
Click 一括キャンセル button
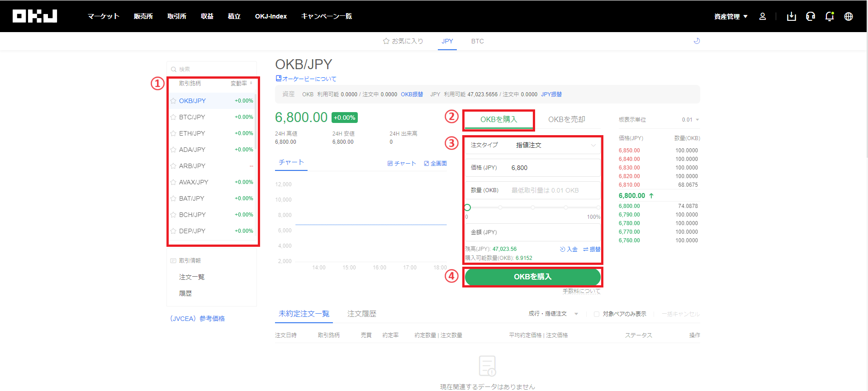(x=681, y=314)
